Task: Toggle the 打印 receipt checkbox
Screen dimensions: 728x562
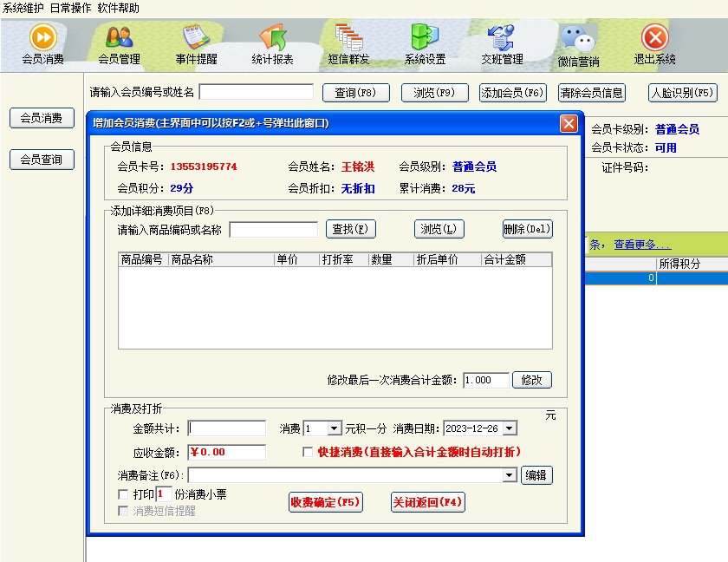Action: click(123, 494)
